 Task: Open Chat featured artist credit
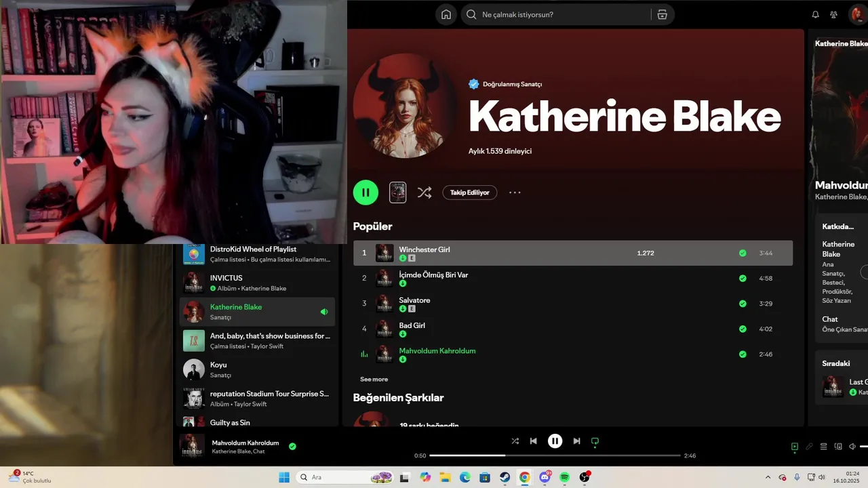click(830, 319)
